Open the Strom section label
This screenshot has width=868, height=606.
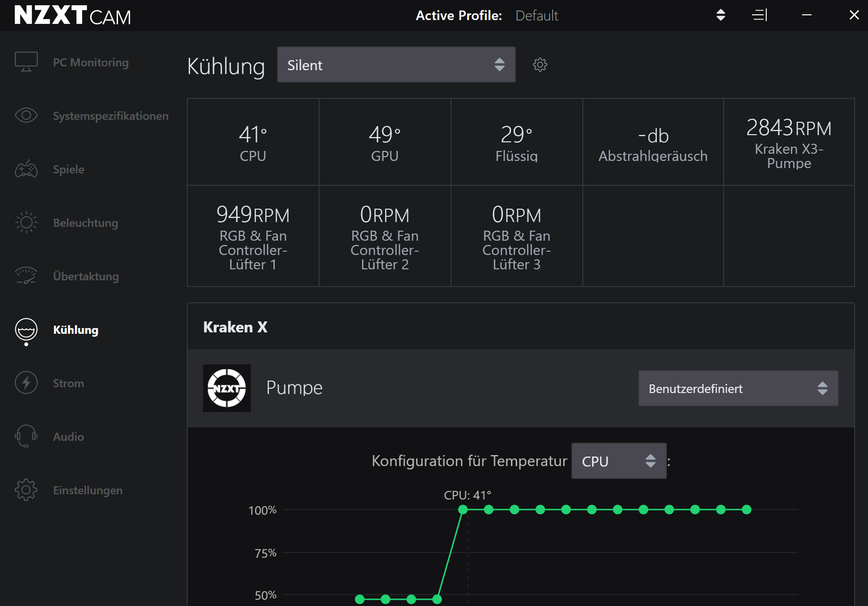68,383
